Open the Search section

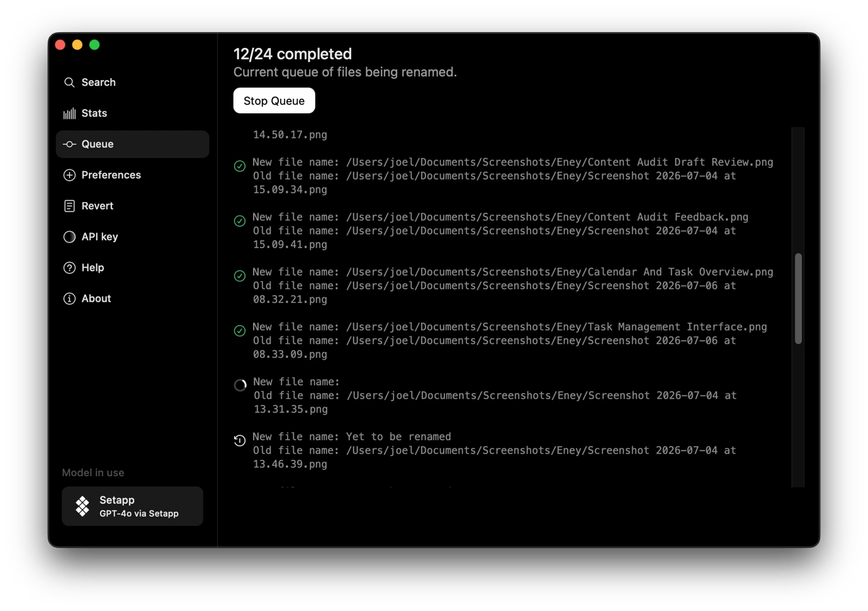(x=132, y=83)
